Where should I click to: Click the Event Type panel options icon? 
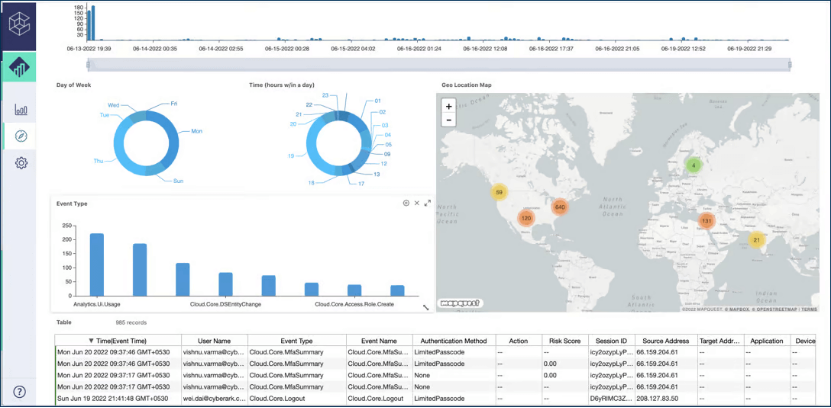[x=405, y=203]
